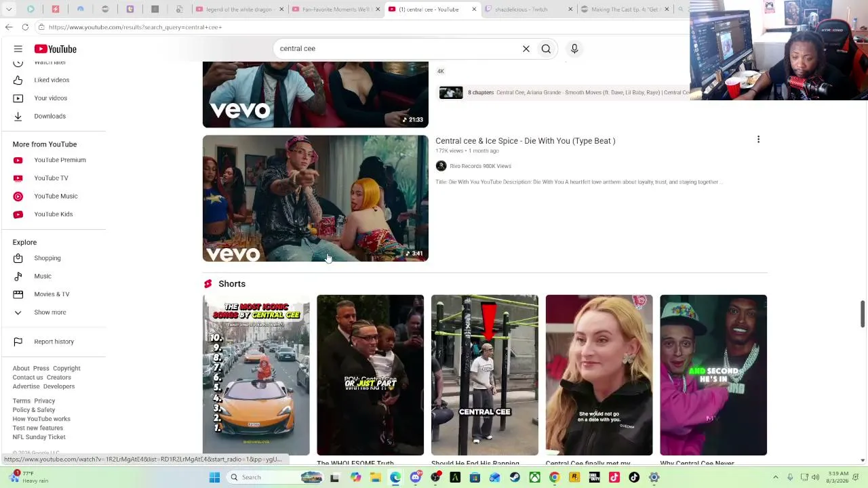The image size is (868, 488).
Task: Switch to the Fan-Favorite Moments tab
Action: 336,9
